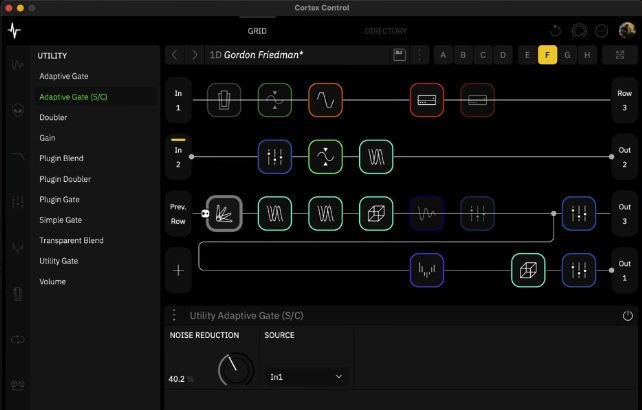Select the purple reverb block in bottom row

tap(427, 270)
